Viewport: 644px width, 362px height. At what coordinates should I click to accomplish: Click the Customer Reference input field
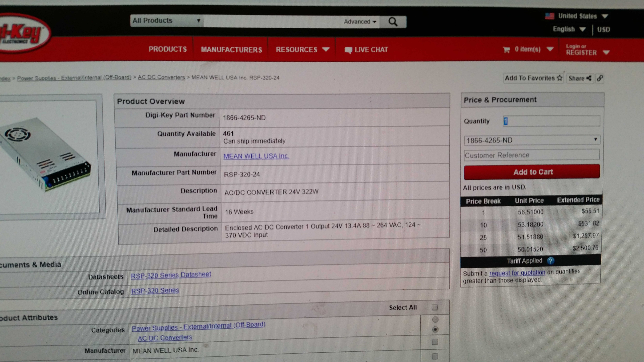[x=531, y=155]
